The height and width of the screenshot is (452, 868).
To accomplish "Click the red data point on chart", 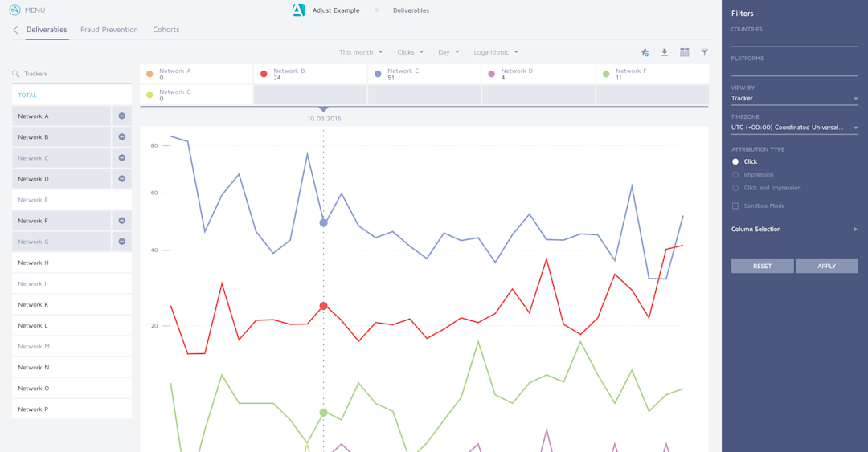I will 324,306.
